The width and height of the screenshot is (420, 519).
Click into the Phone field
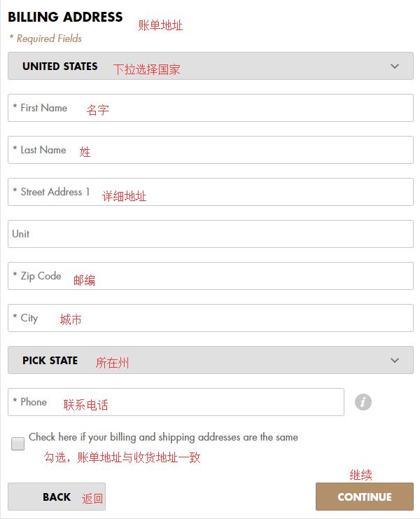click(x=176, y=402)
